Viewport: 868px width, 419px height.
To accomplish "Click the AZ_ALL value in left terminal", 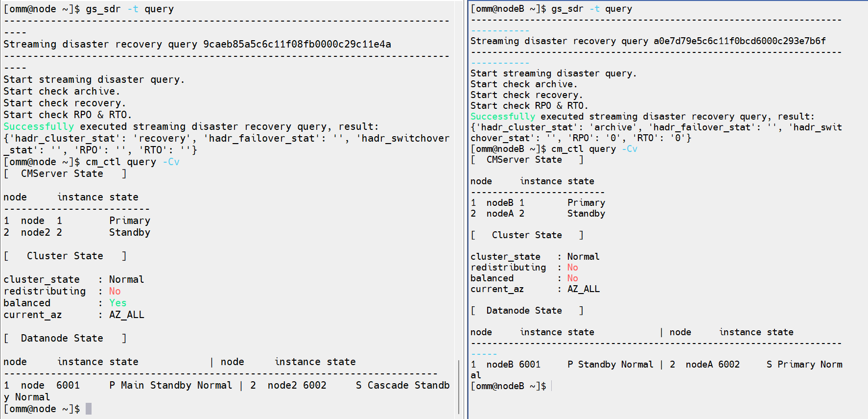I will 126,315.
